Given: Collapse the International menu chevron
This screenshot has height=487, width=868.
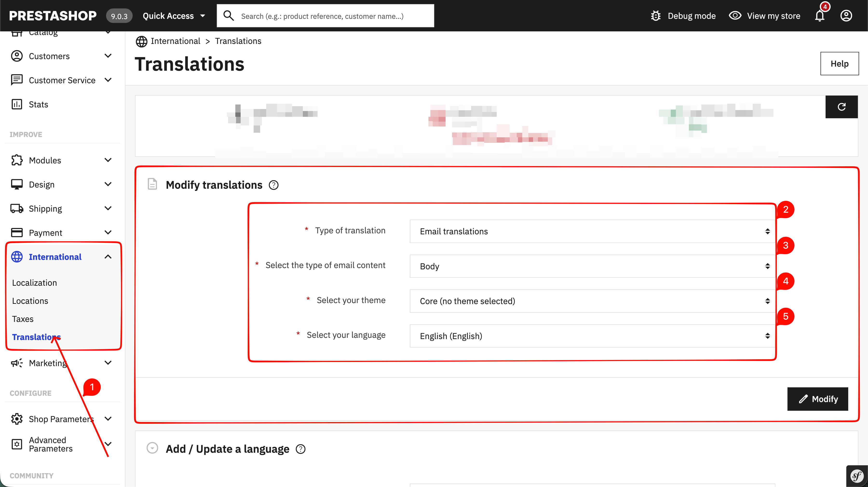Looking at the screenshot, I should [108, 257].
